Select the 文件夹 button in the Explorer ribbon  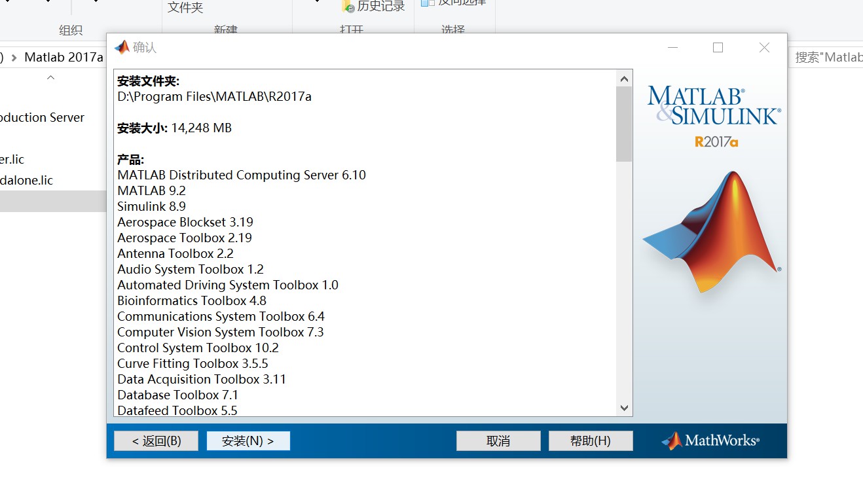(185, 7)
